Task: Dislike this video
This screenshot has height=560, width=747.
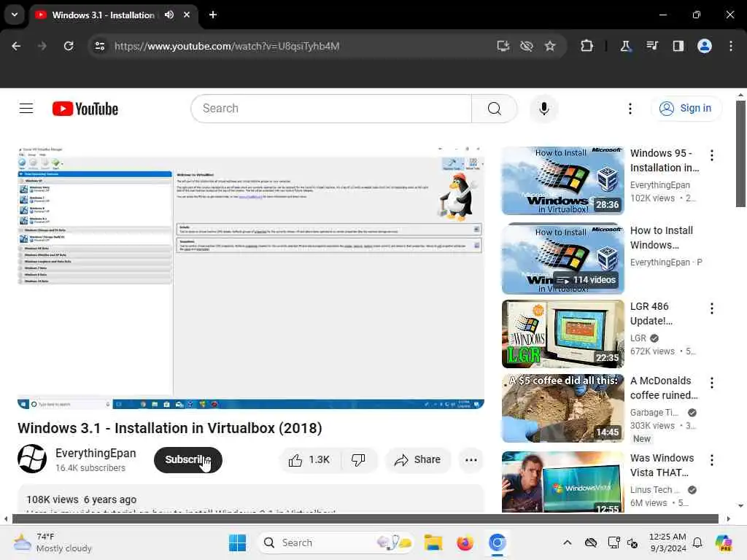Action: pyautogui.click(x=359, y=460)
